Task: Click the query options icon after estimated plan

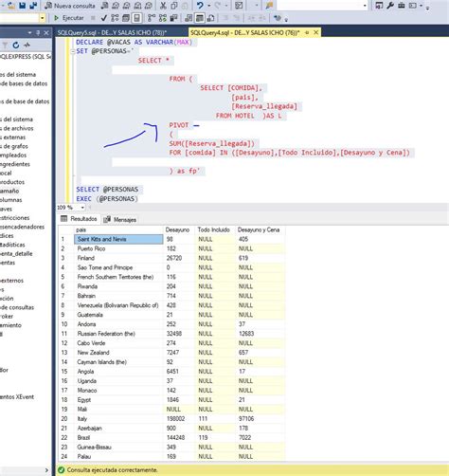Action: coord(126,18)
